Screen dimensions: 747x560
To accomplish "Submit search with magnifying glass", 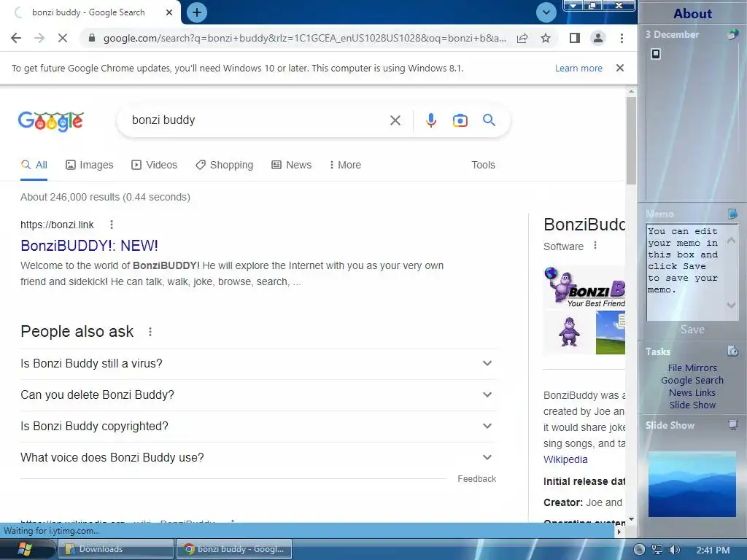I will pos(489,120).
